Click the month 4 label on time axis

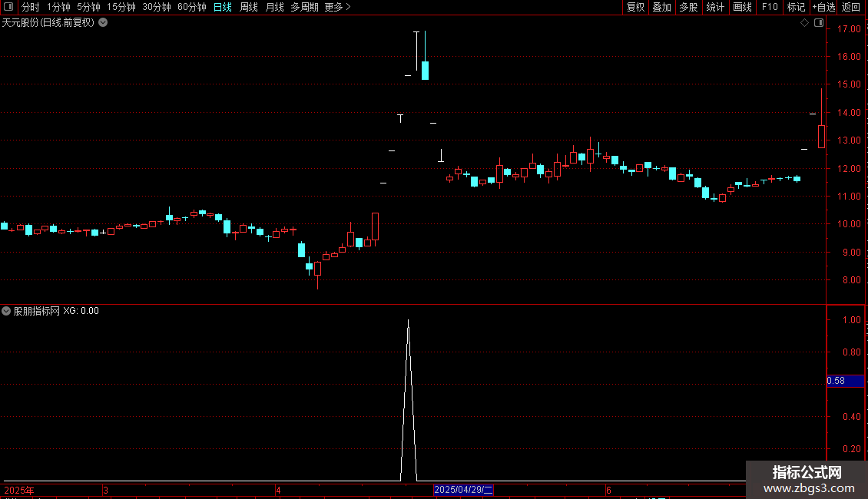(x=278, y=490)
